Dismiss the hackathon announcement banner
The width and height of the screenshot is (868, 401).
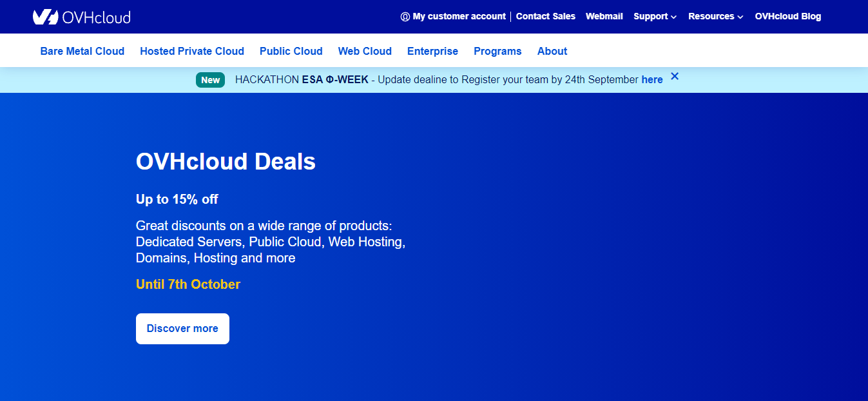[x=675, y=76]
